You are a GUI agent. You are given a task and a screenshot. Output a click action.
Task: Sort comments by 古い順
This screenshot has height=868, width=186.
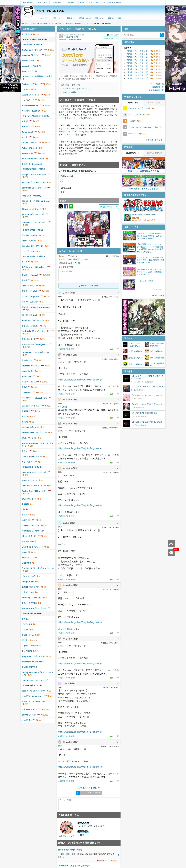tap(78, 263)
